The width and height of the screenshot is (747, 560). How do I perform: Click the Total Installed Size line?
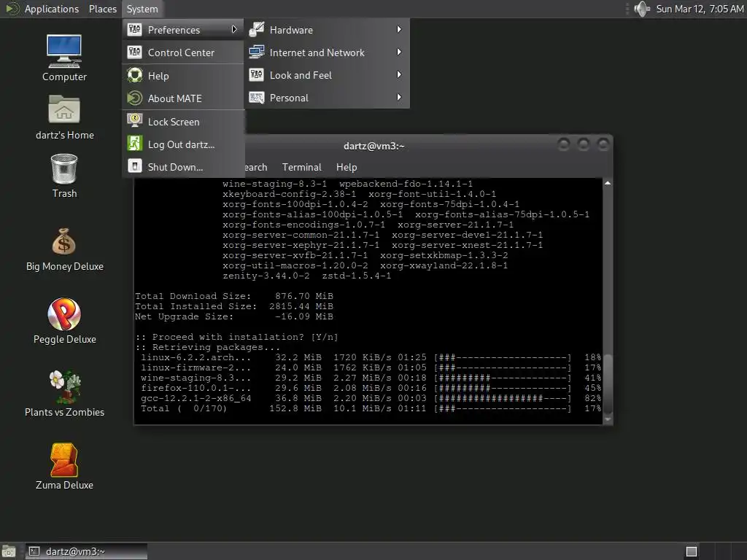234,306
